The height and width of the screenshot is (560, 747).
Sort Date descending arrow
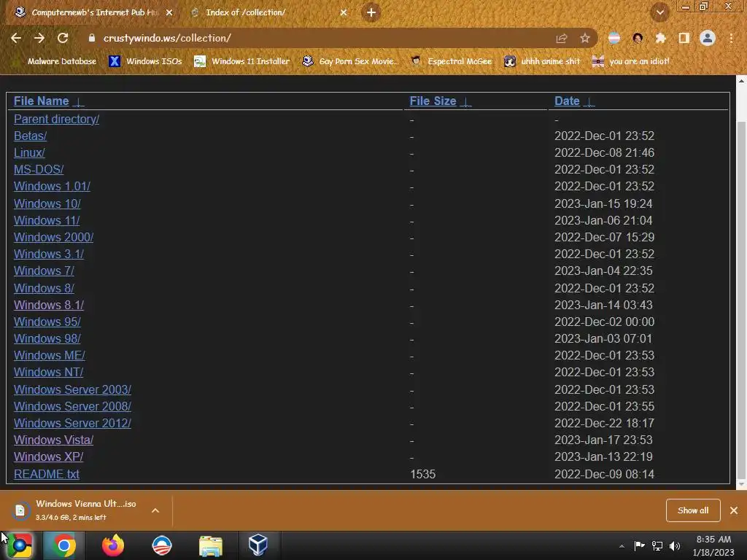(589, 102)
